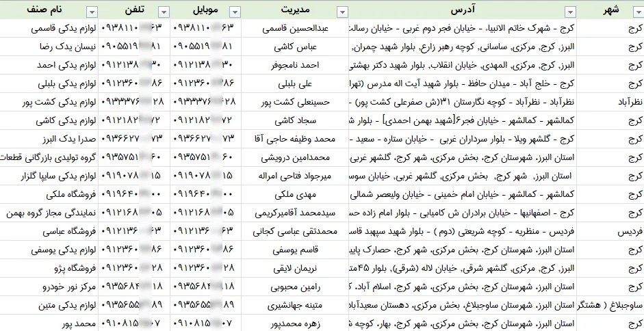
Task: Select the cell لوازم یدکی کاشی
Action: [x=49, y=121]
